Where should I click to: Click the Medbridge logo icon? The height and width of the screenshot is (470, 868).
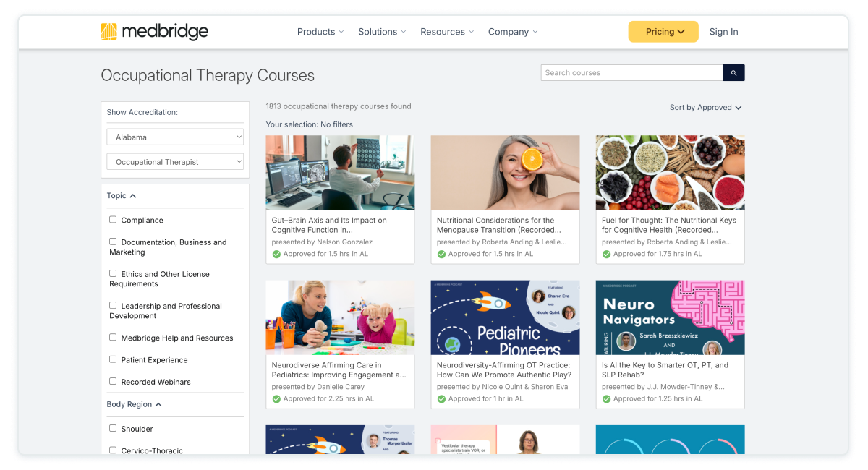click(109, 32)
